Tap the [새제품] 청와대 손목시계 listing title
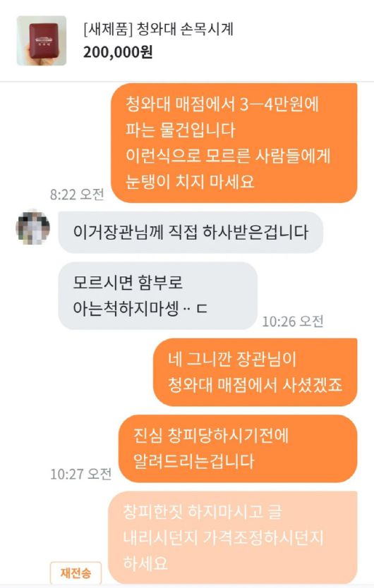This screenshot has height=588, width=374. (x=158, y=29)
